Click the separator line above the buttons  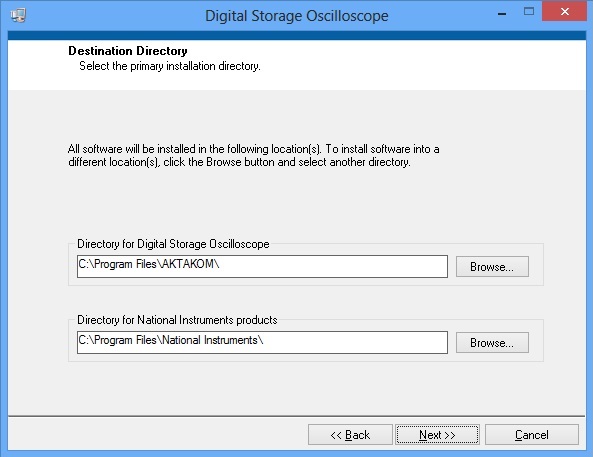(296, 416)
